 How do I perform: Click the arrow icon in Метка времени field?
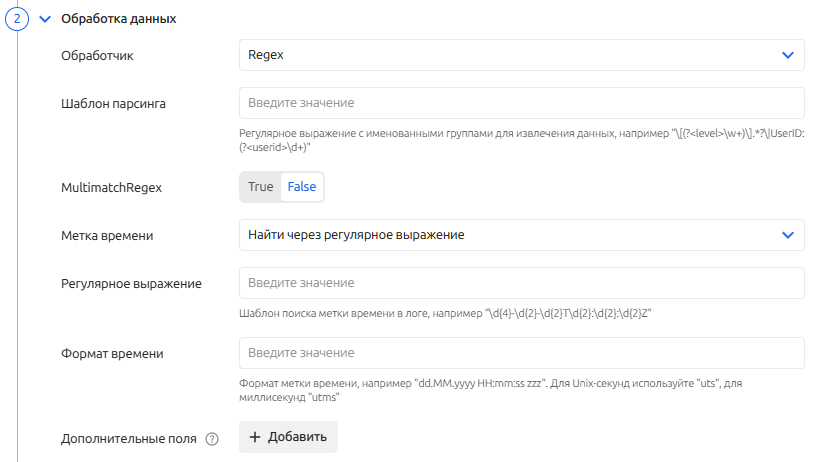pyautogui.click(x=787, y=235)
